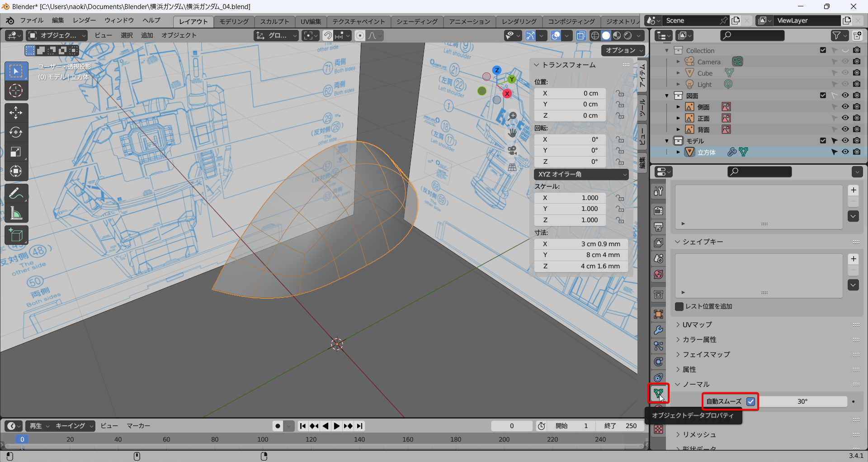This screenshot has height=462, width=868.
Task: Hide the 側面 object in the outliner
Action: 845,107
